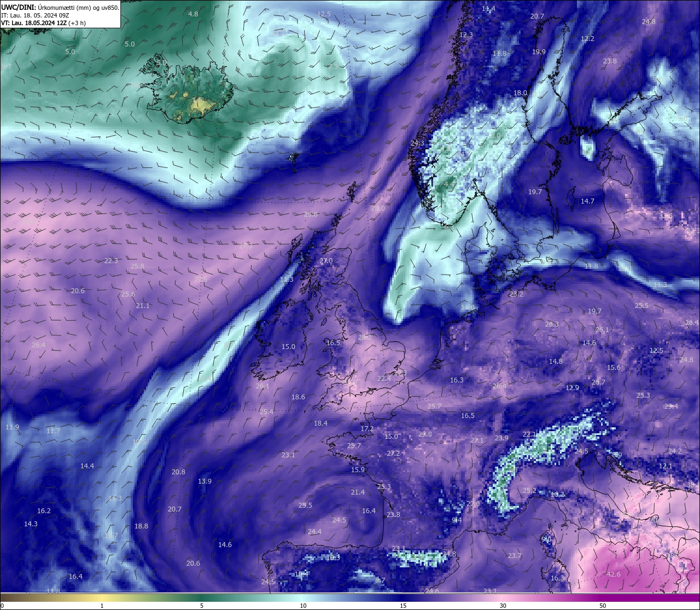Click the map value '22.1'
Screen dimensions: 700x610
(529, 434)
